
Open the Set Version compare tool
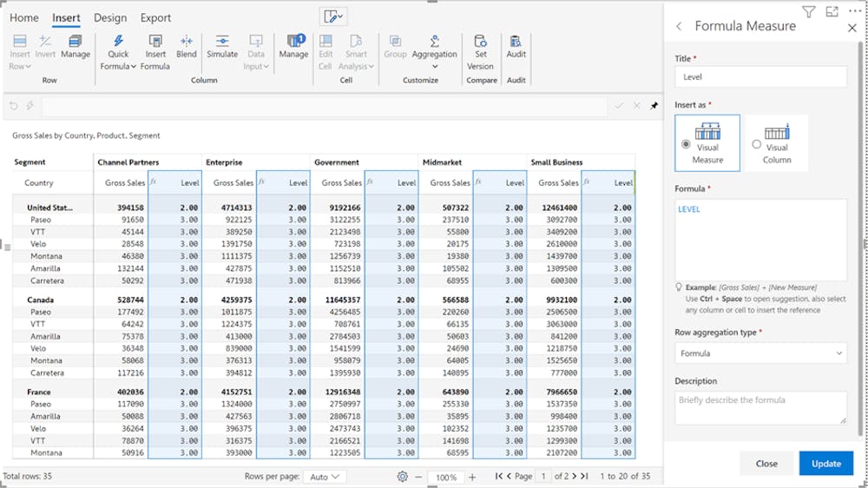(480, 48)
